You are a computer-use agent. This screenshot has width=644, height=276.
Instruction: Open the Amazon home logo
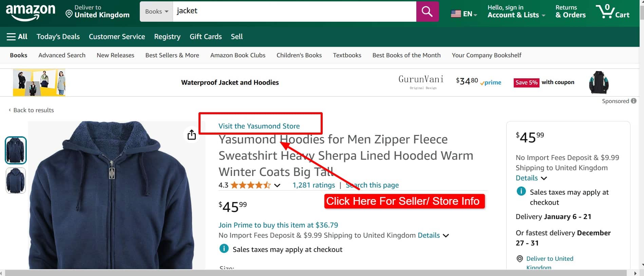click(30, 13)
